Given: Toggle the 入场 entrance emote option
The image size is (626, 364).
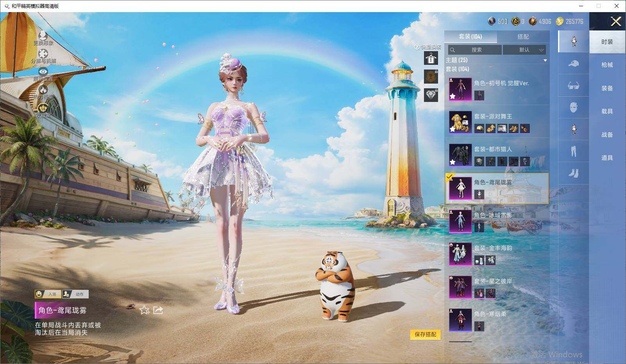Looking at the screenshot, I should [48, 294].
